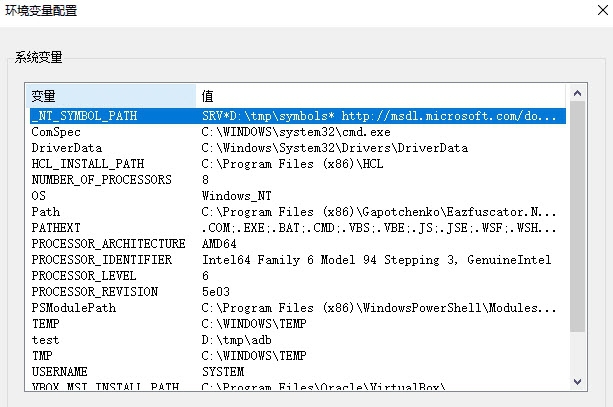613x407 pixels.
Task: Click the DriverData variable entry
Action: 62,148
